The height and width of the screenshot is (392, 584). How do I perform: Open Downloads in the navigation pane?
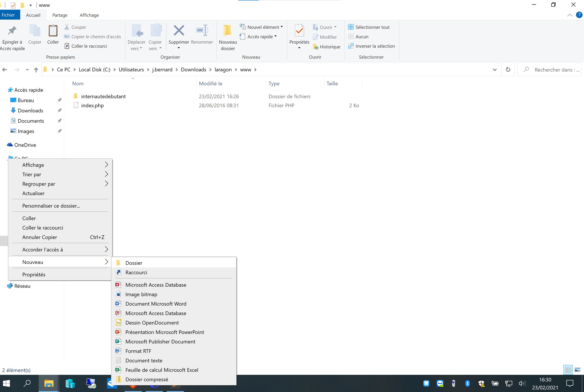[31, 110]
